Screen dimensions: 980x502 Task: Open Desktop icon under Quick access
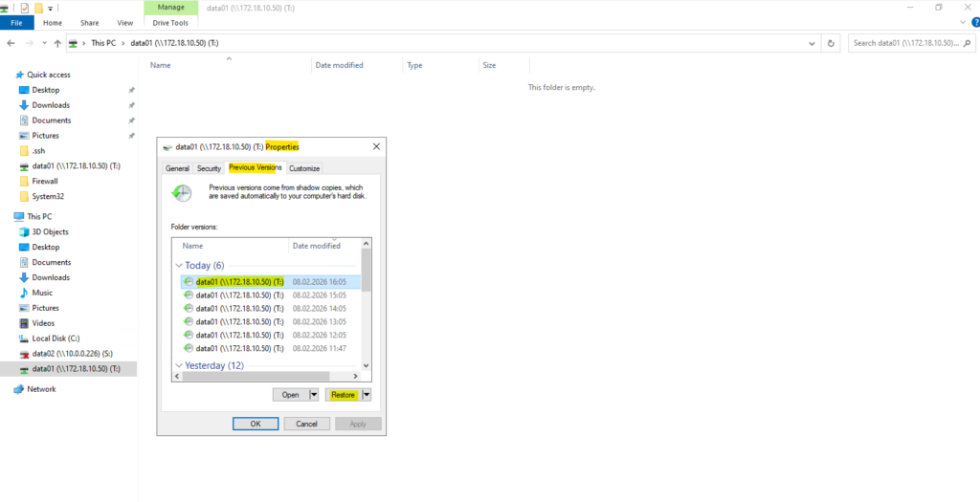tap(24, 90)
